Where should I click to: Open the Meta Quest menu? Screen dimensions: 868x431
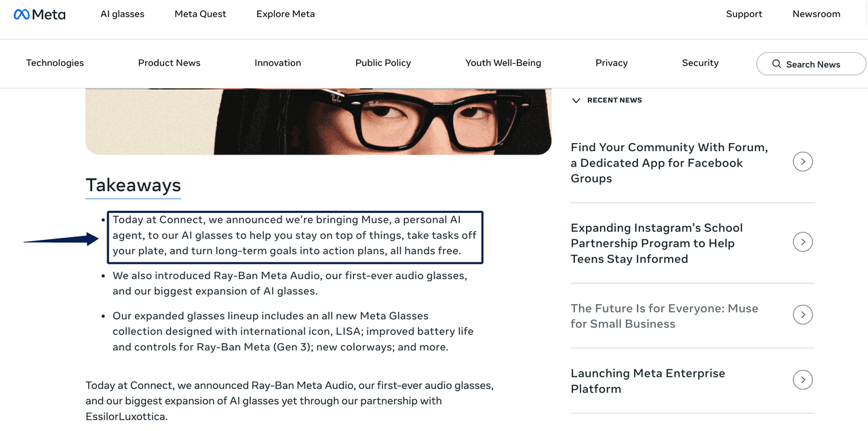(x=200, y=14)
